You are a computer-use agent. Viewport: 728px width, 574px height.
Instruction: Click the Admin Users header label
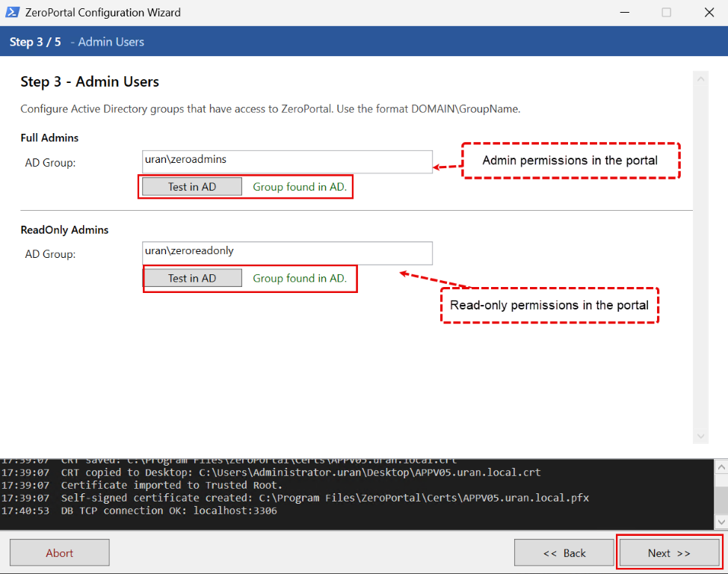pos(111,42)
